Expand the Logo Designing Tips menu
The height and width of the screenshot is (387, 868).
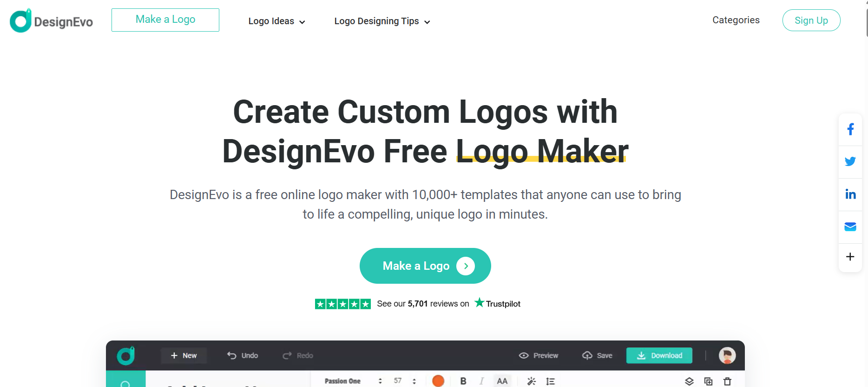coord(382,21)
